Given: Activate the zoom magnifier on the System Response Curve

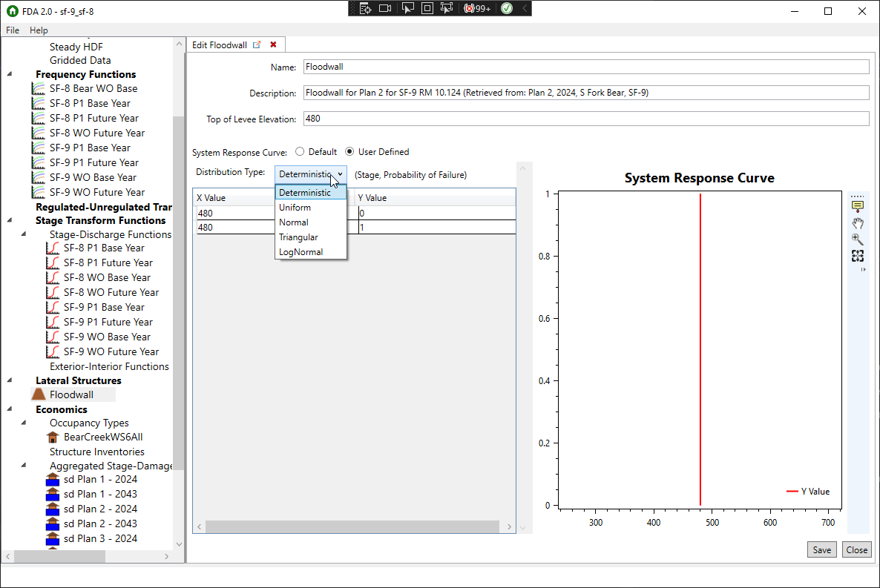Looking at the screenshot, I should pos(858,239).
